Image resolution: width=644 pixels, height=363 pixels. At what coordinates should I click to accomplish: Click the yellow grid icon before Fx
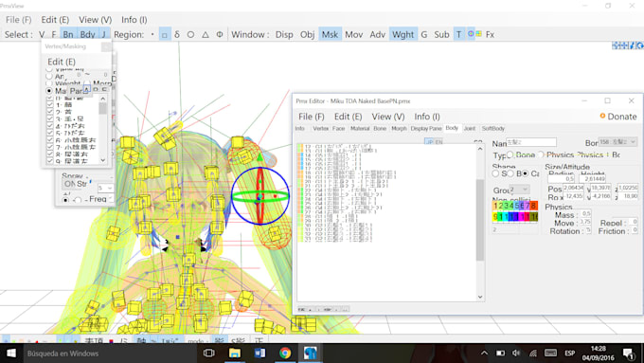pos(479,34)
